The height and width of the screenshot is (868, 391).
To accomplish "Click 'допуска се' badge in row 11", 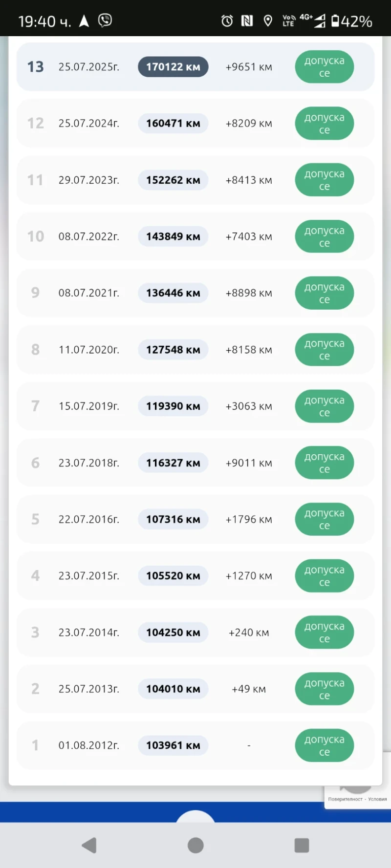I will pos(324,180).
